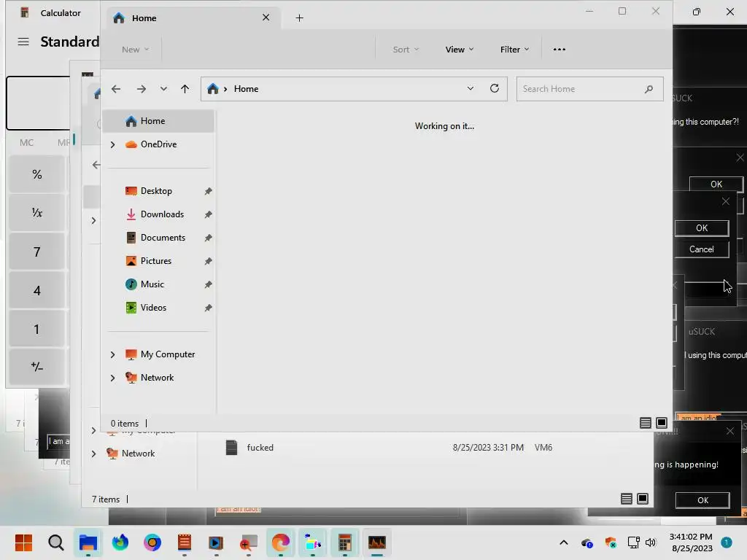Expand the Network node in front Explorer

pos(113,378)
